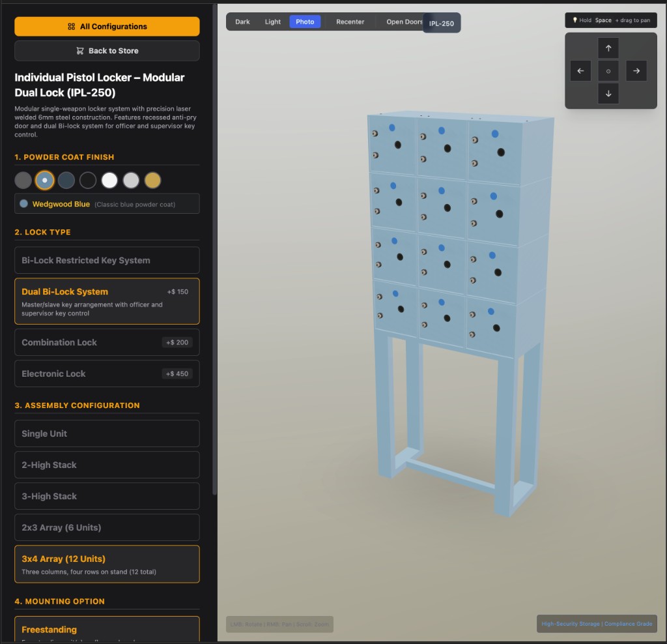Select the Single Unit assembly configuration
The image size is (667, 644).
(107, 433)
